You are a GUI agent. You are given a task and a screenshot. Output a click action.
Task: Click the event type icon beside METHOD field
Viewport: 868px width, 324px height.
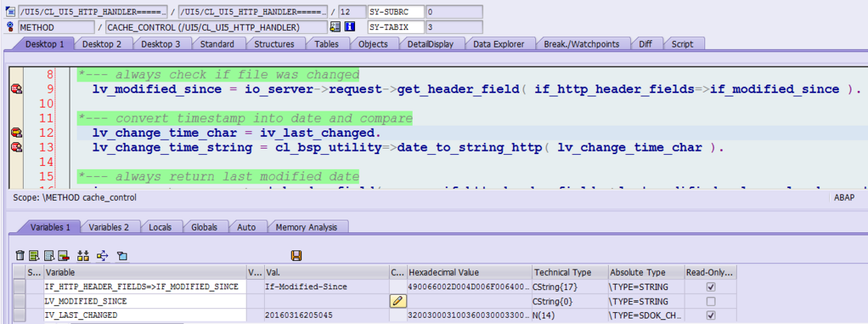point(10,27)
